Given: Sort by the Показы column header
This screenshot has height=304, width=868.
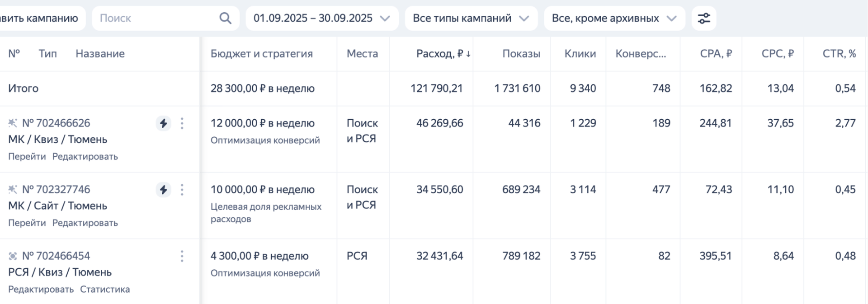Looking at the screenshot, I should (521, 54).
